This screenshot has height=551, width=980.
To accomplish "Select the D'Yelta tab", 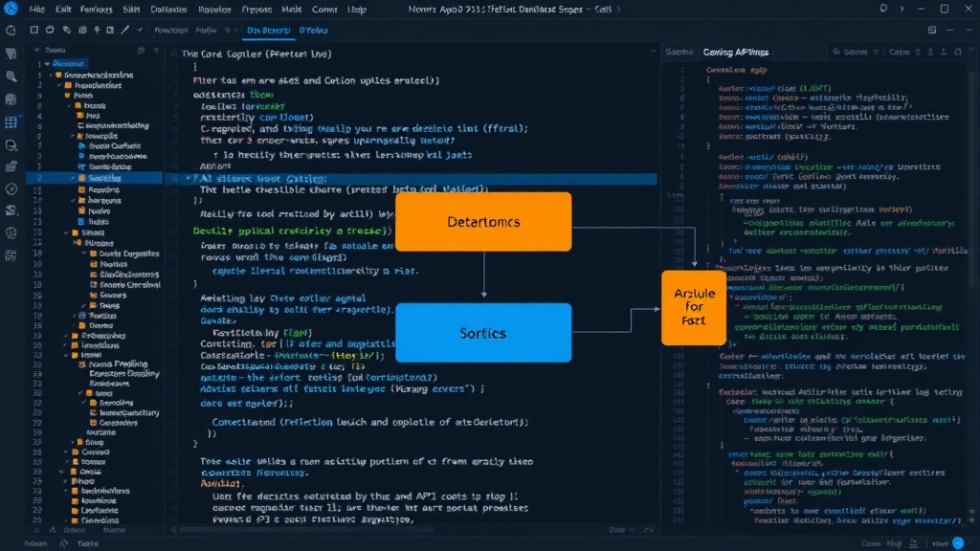I will [x=313, y=30].
